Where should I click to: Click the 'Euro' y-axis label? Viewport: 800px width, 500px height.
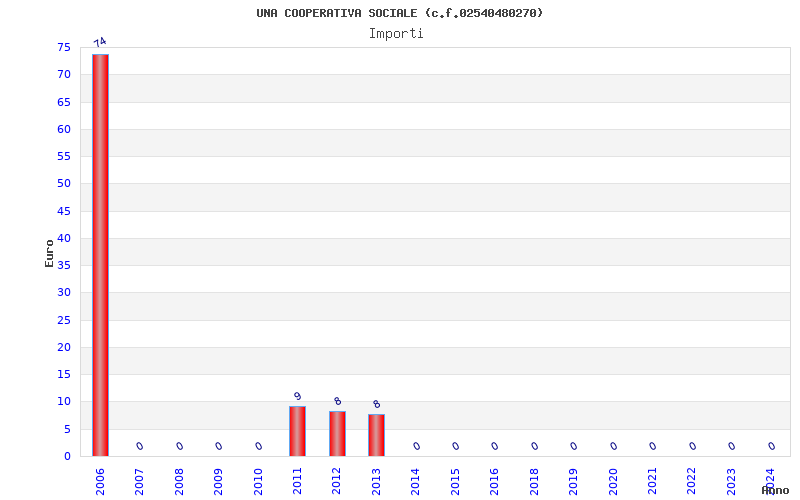[x=49, y=254]
